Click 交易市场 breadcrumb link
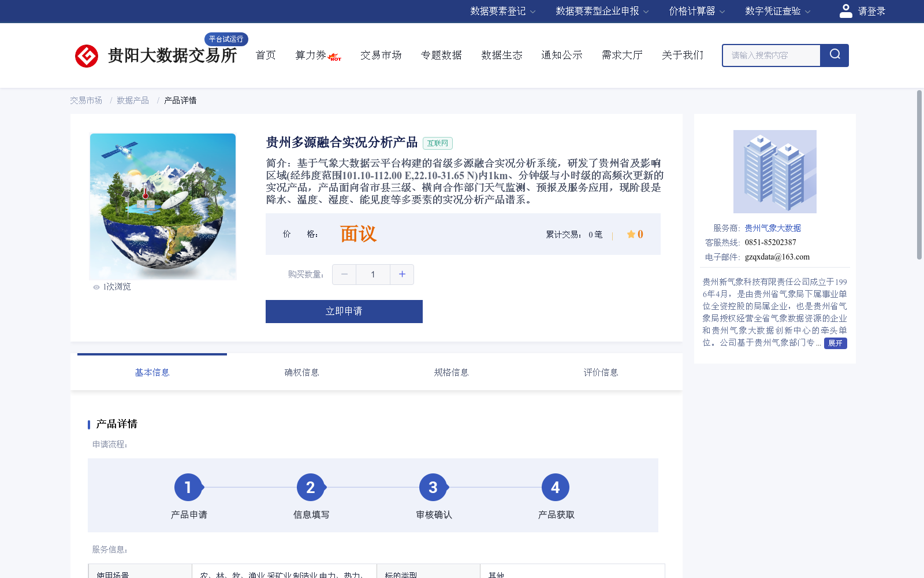This screenshot has width=924, height=578. pos(86,101)
